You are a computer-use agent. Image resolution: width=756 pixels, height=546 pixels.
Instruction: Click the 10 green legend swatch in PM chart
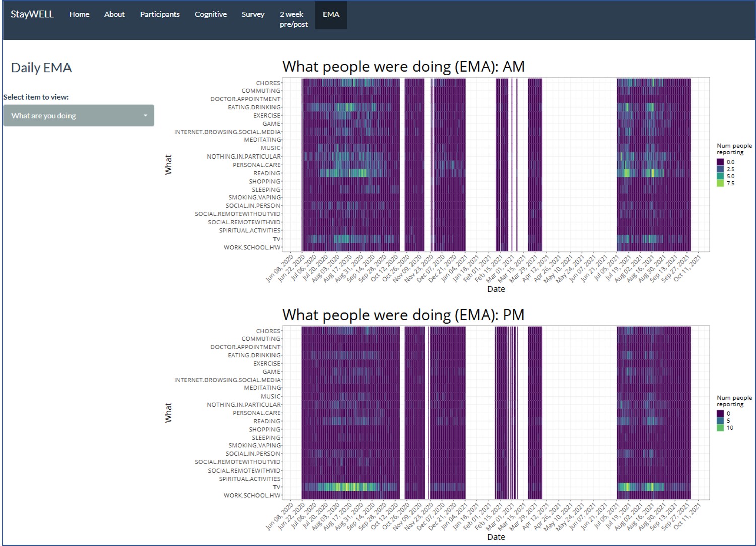pyautogui.click(x=720, y=428)
